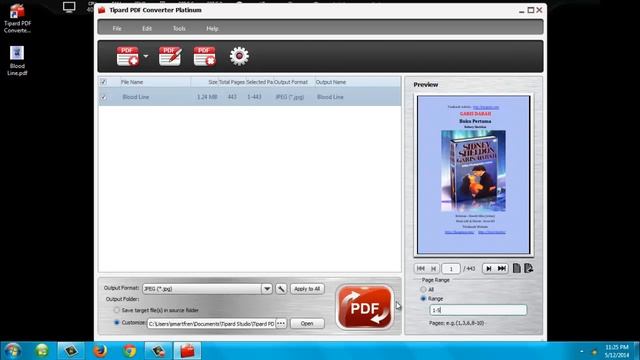Click Blood Line.pdf desktop icon
This screenshot has height=360, width=640.
pyautogui.click(x=17, y=60)
